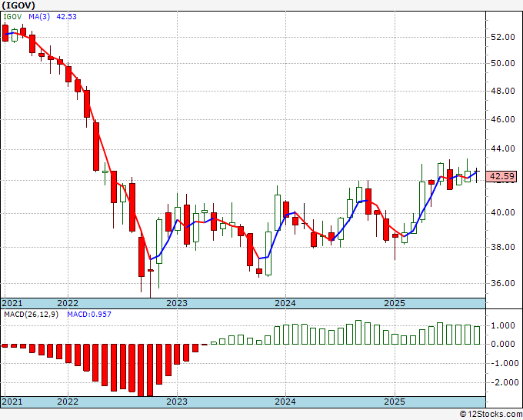Click 2024 on the MACD panel timeline
523x420 pixels.
pyautogui.click(x=285, y=402)
